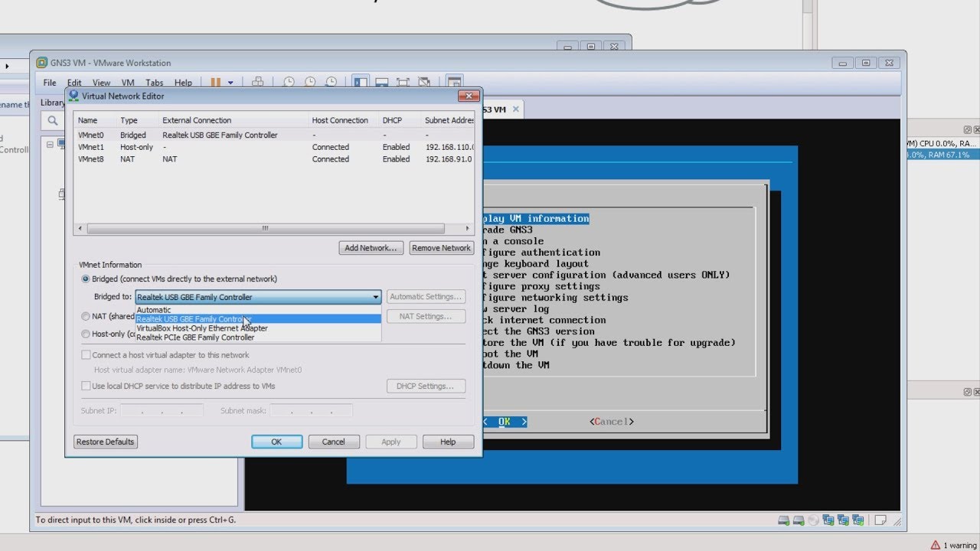The image size is (980, 551).
Task: Pause the virtual machine from the toolbar
Action: pos(215,83)
